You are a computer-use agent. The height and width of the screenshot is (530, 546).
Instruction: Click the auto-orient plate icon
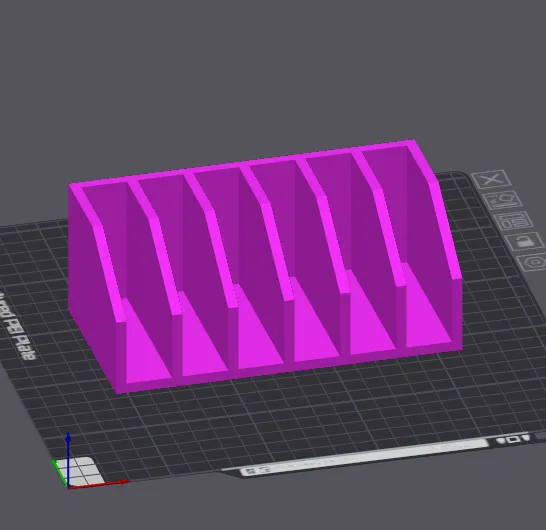click(x=503, y=200)
